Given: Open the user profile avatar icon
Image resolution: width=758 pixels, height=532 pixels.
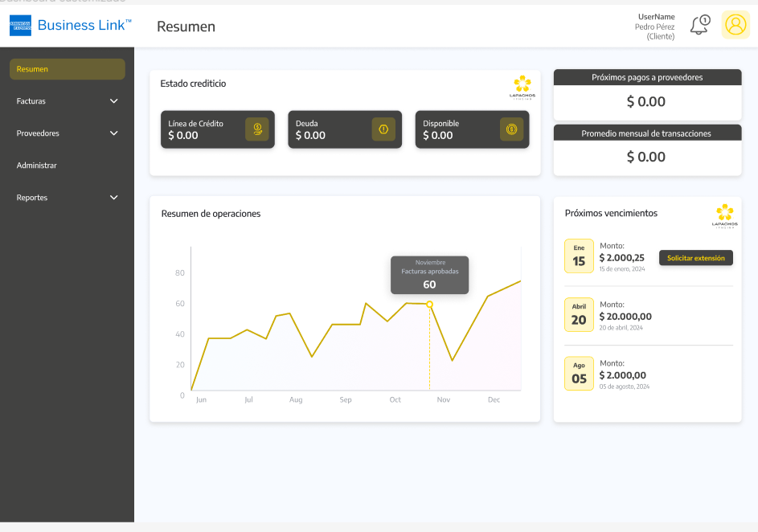Looking at the screenshot, I should (x=735, y=26).
